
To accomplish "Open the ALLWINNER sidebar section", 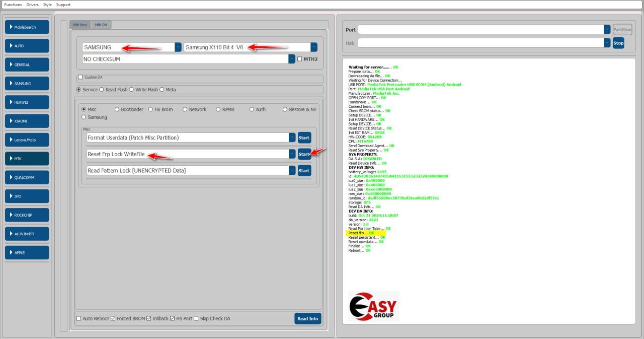I will [27, 234].
